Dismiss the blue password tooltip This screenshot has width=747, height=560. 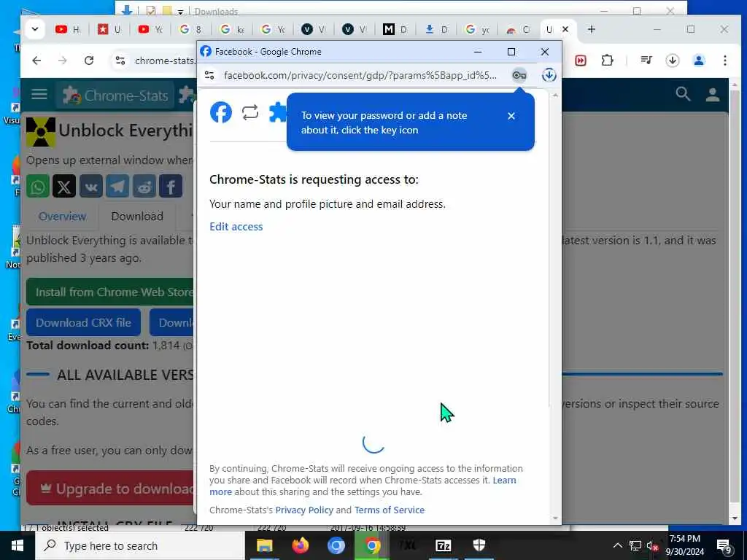[511, 116]
